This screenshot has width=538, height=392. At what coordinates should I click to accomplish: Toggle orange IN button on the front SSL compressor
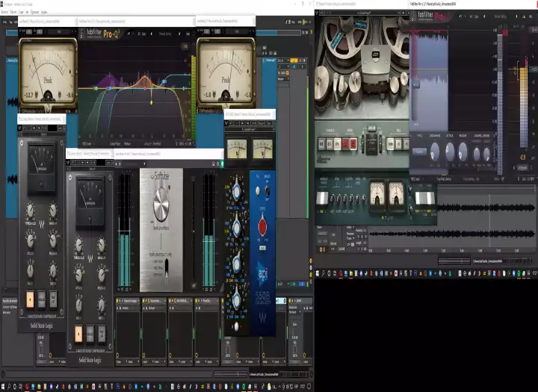click(x=78, y=333)
